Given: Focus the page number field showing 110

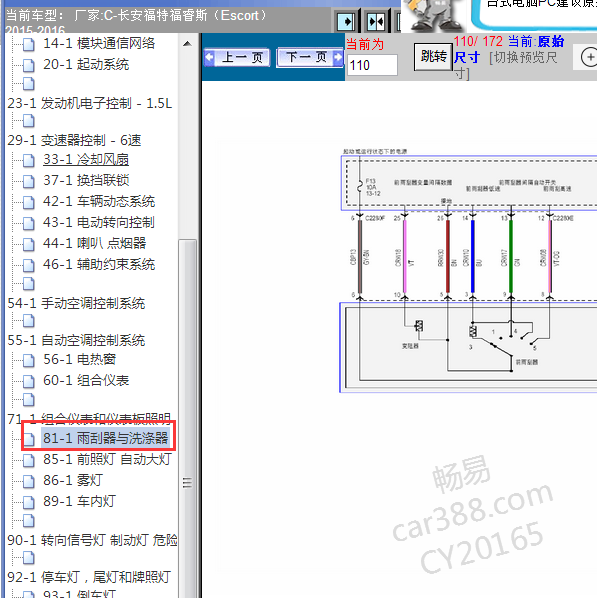Looking at the screenshot, I should click(x=372, y=65).
